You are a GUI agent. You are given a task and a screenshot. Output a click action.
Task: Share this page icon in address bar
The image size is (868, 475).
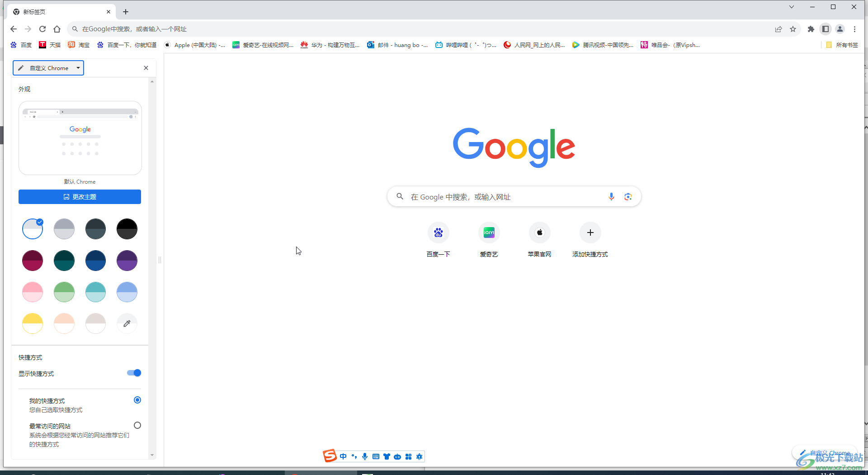coord(778,29)
